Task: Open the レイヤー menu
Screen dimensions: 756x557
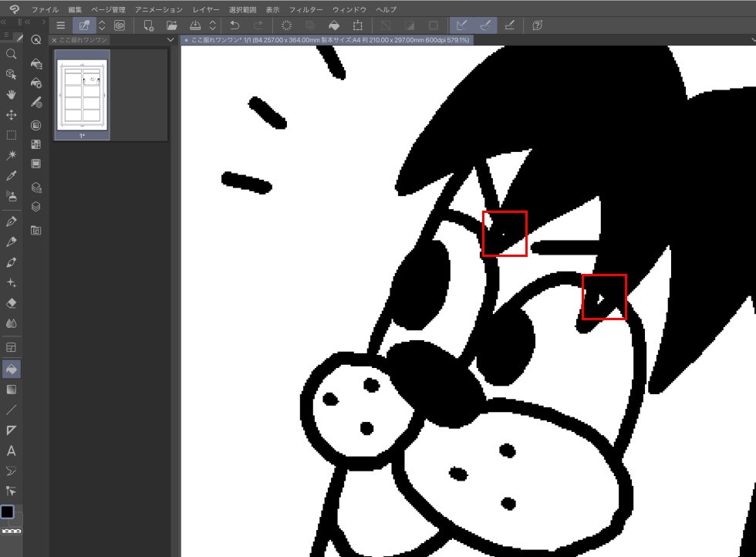Action: pos(206,9)
